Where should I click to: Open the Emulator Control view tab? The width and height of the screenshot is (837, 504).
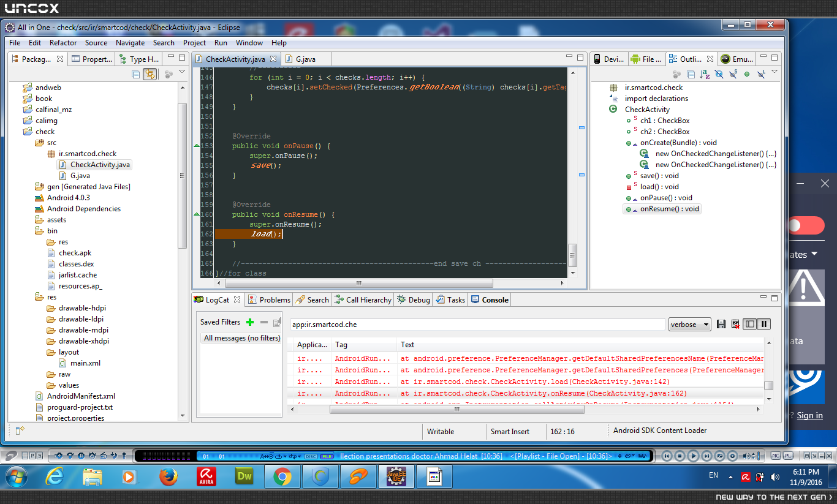tap(737, 59)
